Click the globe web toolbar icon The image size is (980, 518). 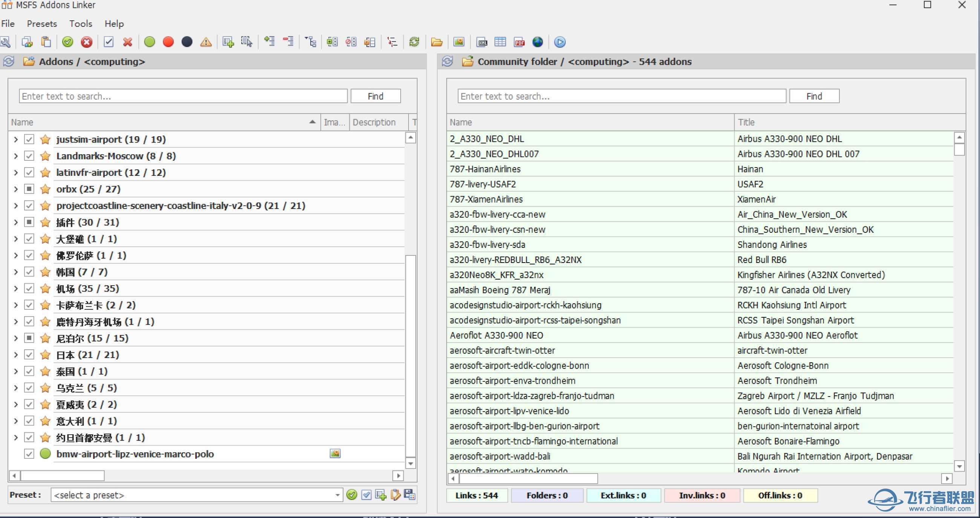537,42
